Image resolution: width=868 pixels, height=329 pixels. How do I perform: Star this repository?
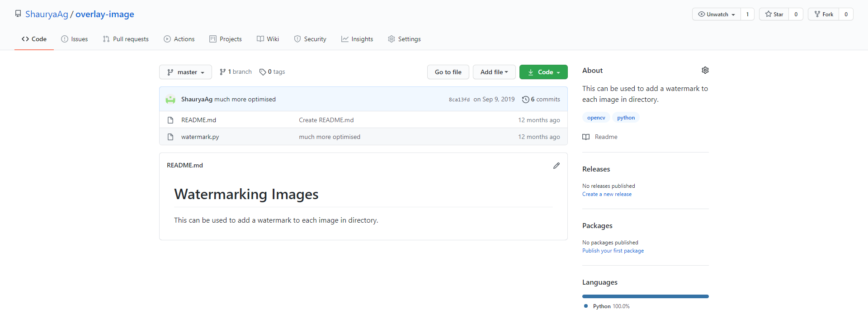coord(774,14)
